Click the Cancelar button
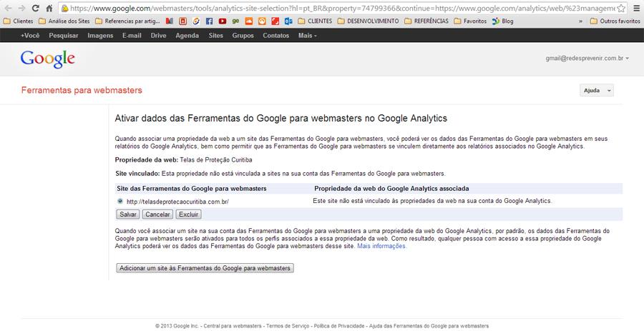The image size is (644, 331). pos(157,214)
